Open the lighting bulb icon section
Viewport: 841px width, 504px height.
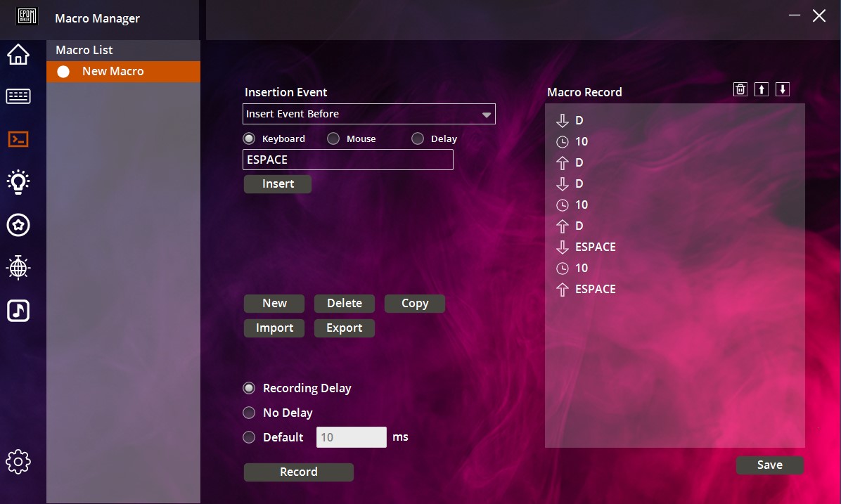click(x=18, y=182)
